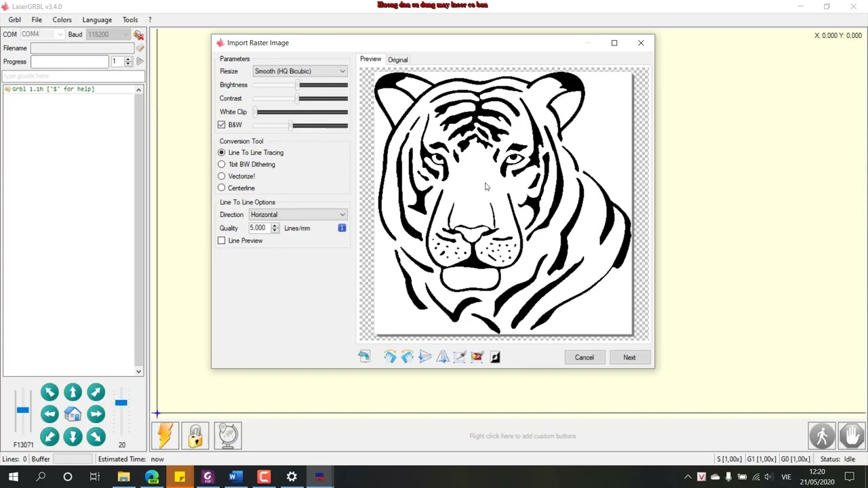
Task: Click the auto-crop icon with star
Action: pos(477,357)
